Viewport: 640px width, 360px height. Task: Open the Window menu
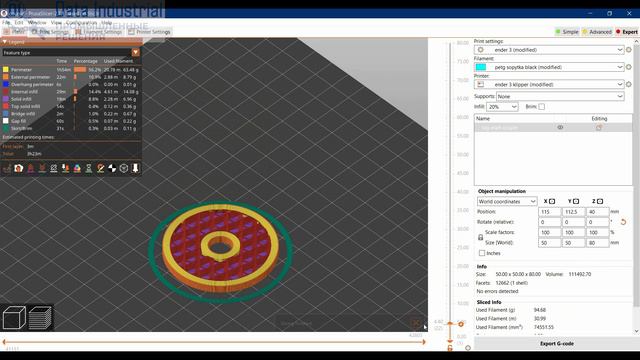coord(37,22)
